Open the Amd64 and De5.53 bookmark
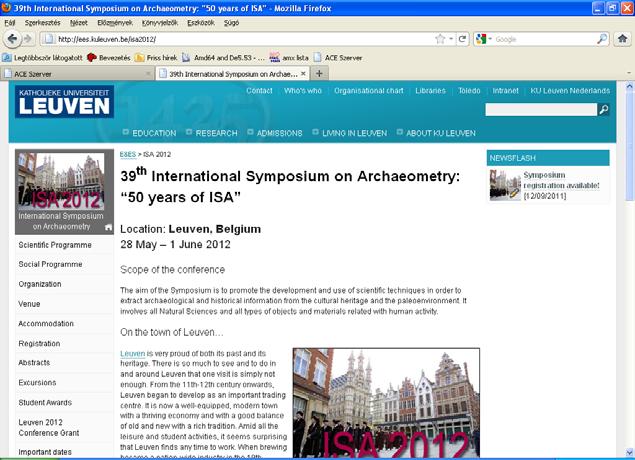This screenshot has width=635, height=460. click(x=223, y=58)
